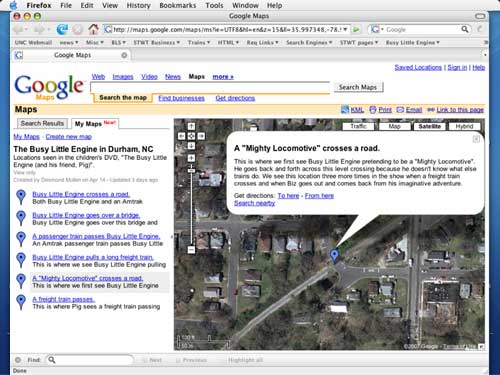Click To here directions link

(x=288, y=196)
